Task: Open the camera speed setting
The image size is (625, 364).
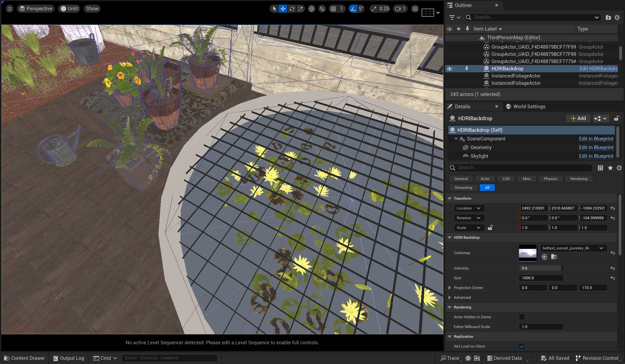Action: (x=400, y=9)
